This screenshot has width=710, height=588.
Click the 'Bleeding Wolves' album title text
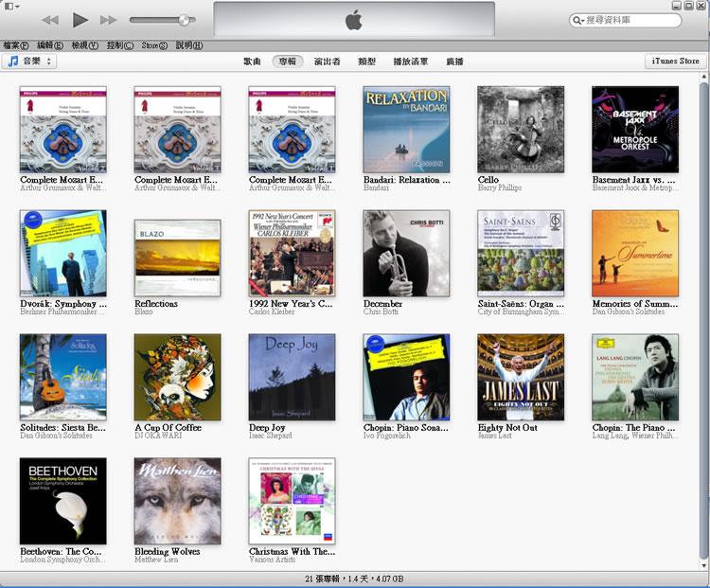coord(167,551)
